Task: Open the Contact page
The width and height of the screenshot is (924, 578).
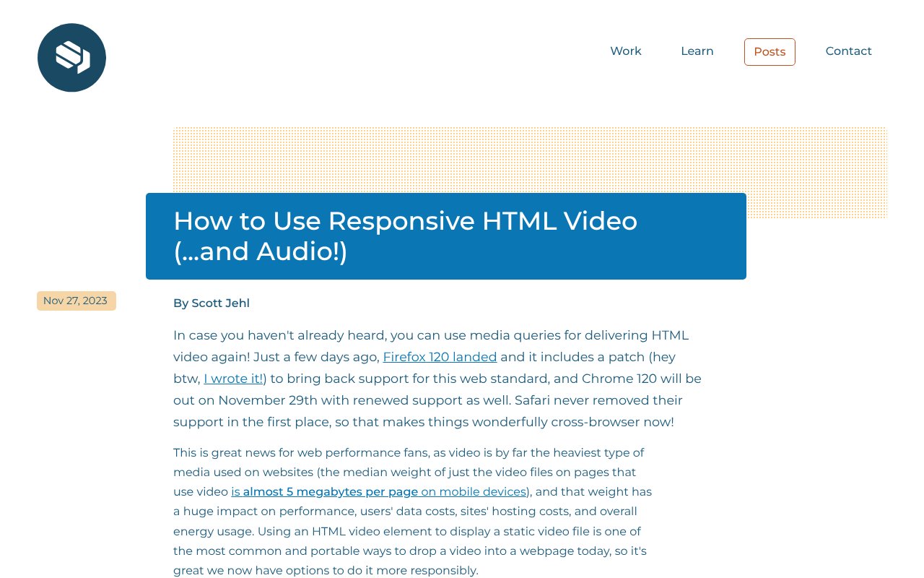Action: 848,51
